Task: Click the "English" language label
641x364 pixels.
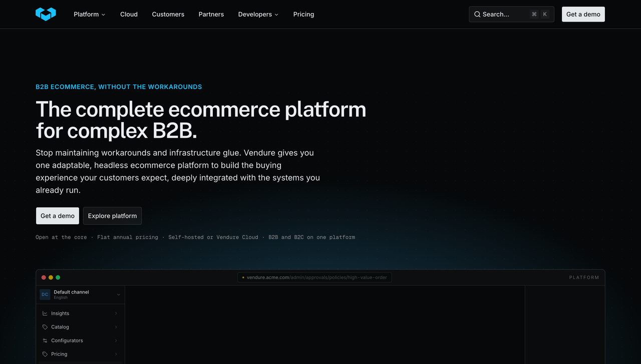Action: (x=61, y=297)
